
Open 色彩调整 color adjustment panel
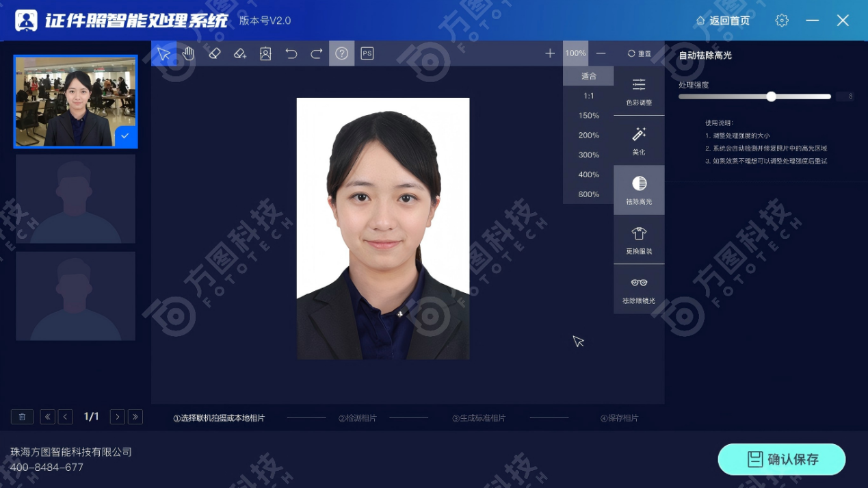pos(639,91)
